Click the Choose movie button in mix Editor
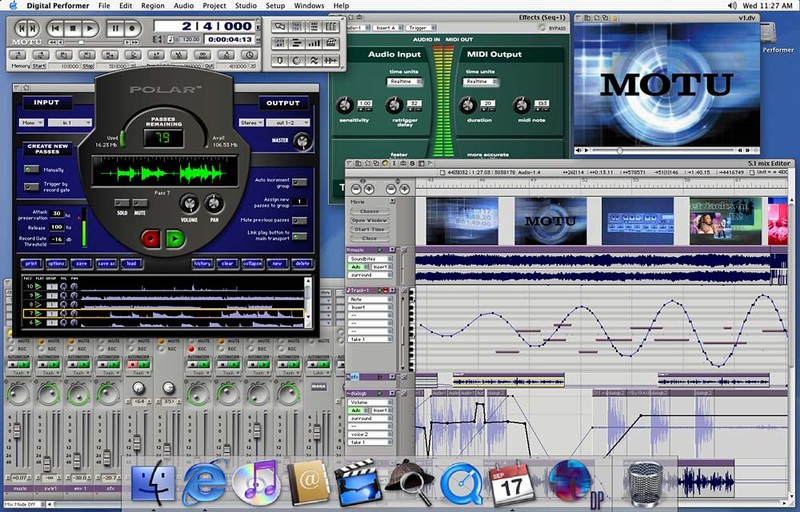The width and height of the screenshot is (800, 512). 369,211
